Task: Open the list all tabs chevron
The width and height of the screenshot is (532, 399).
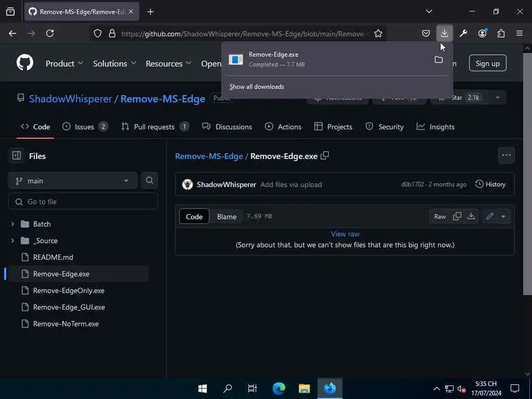Action: (x=429, y=11)
